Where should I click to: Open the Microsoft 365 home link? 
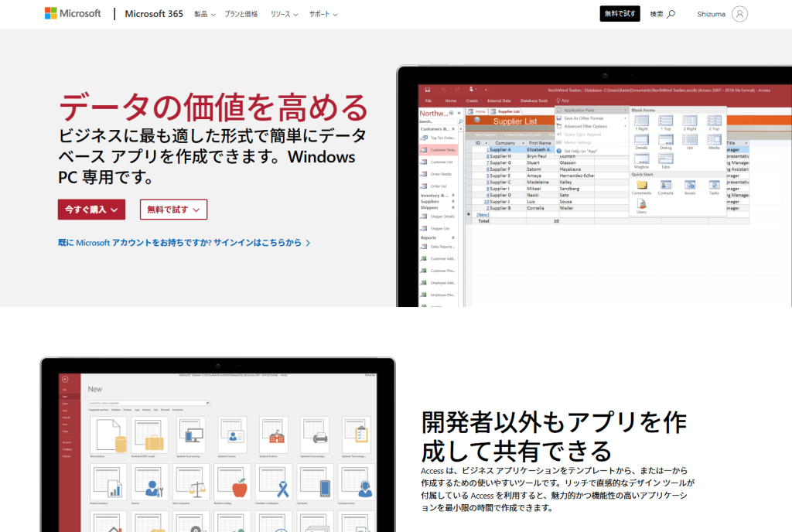[154, 14]
